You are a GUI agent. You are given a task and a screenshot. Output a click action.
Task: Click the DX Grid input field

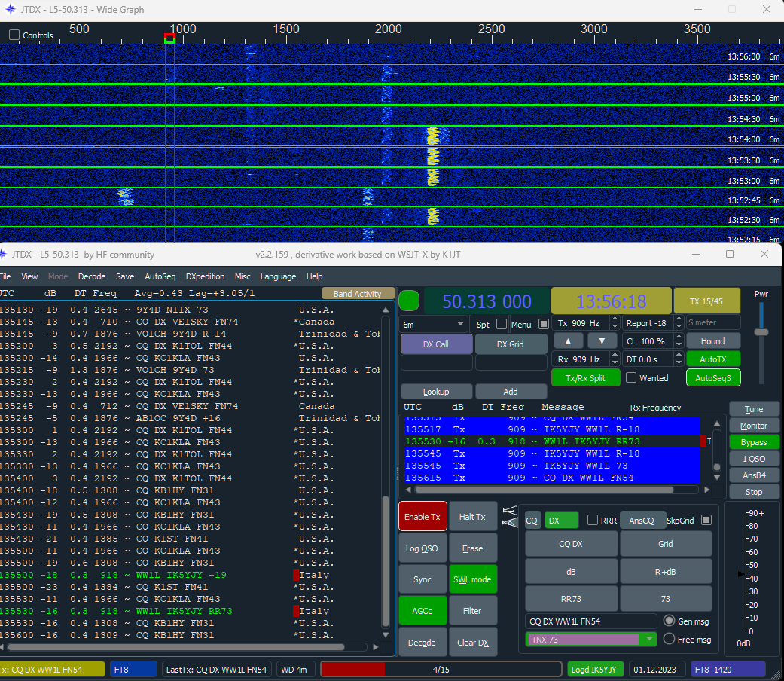pos(511,363)
